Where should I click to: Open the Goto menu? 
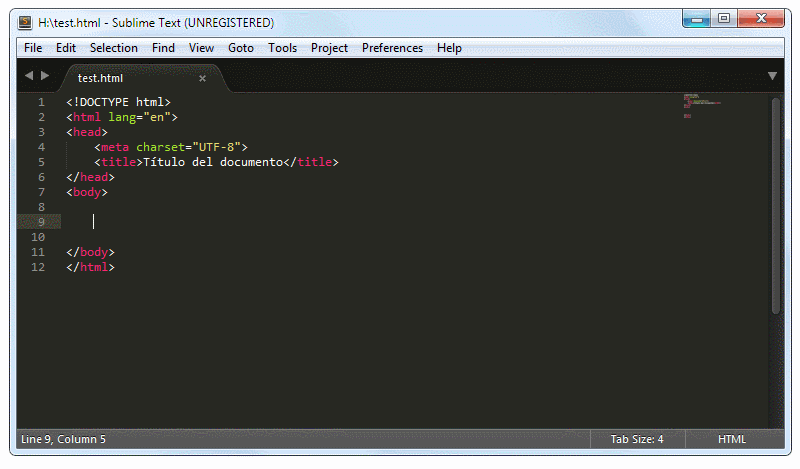click(241, 48)
